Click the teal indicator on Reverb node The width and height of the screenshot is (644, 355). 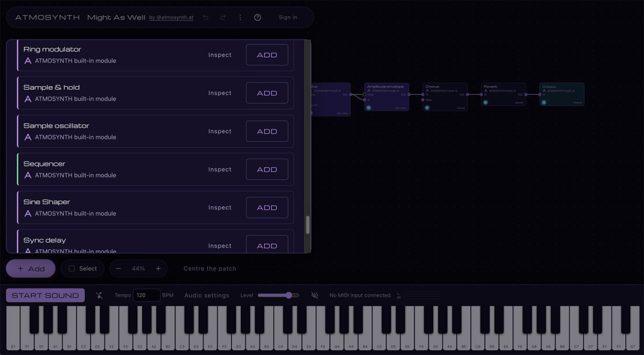click(x=486, y=102)
